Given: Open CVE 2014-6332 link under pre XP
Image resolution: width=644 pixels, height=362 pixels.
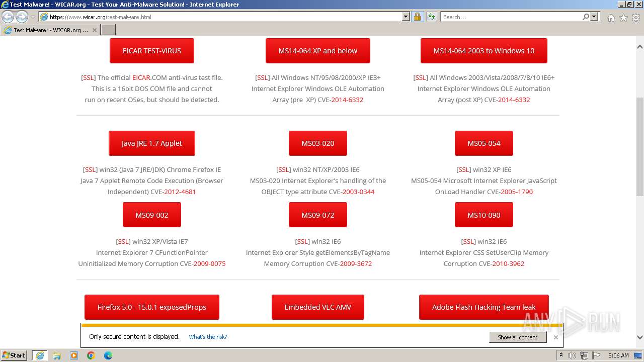Looking at the screenshot, I should (x=347, y=100).
